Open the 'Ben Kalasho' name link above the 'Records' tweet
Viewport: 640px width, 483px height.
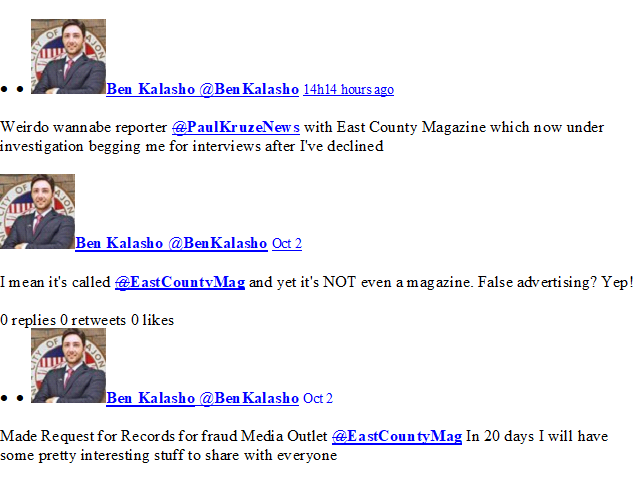[151, 398]
